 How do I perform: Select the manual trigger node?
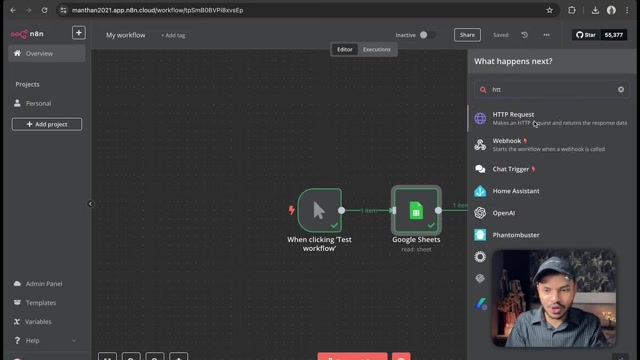point(320,210)
